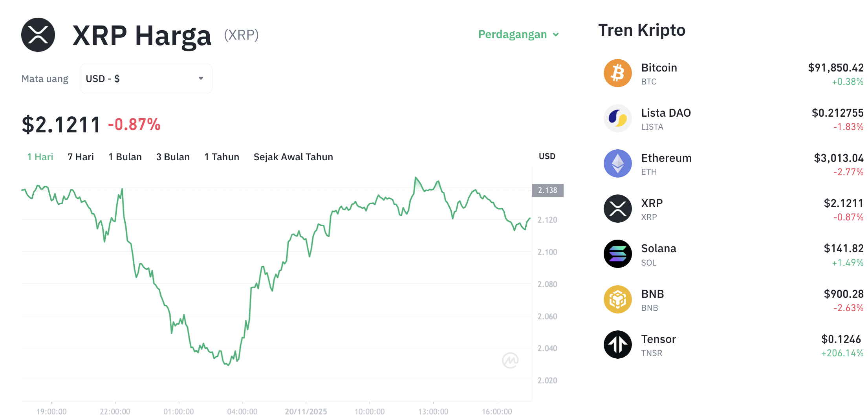Click the currency dropdown arrow

coord(201,78)
